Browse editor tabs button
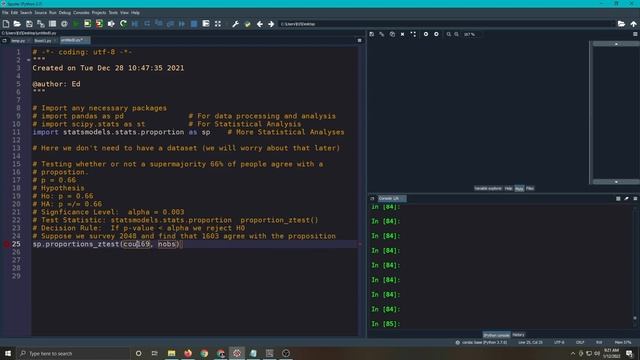The height and width of the screenshot is (360, 640). click(4, 40)
